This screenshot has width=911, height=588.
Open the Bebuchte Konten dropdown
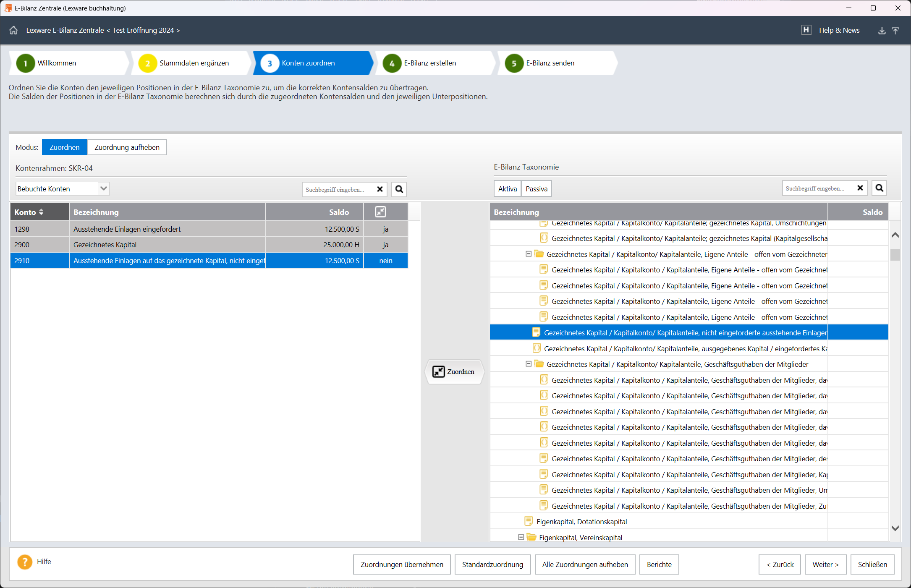tap(63, 189)
